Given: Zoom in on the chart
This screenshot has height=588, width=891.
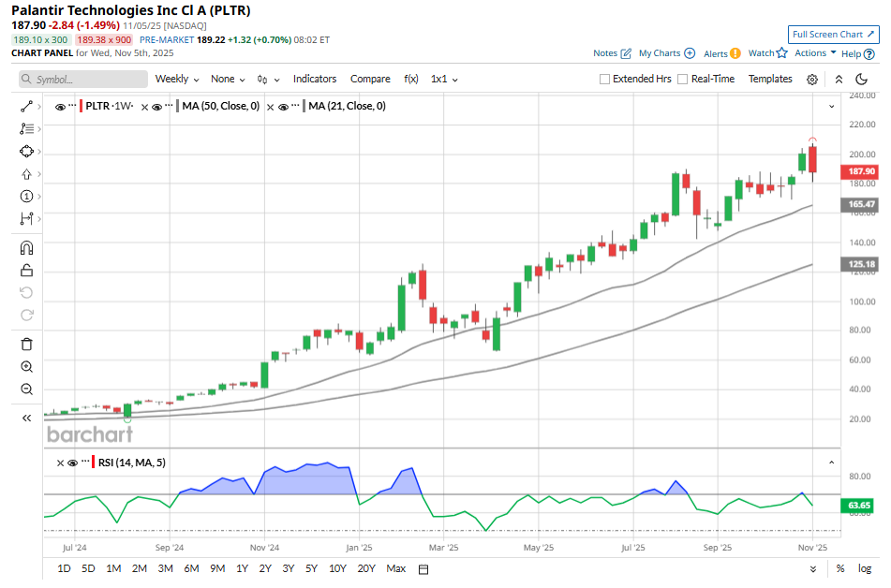Looking at the screenshot, I should 26,366.
